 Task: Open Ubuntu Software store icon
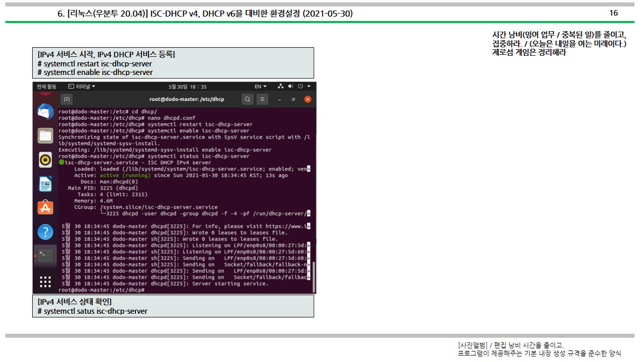coord(45,208)
